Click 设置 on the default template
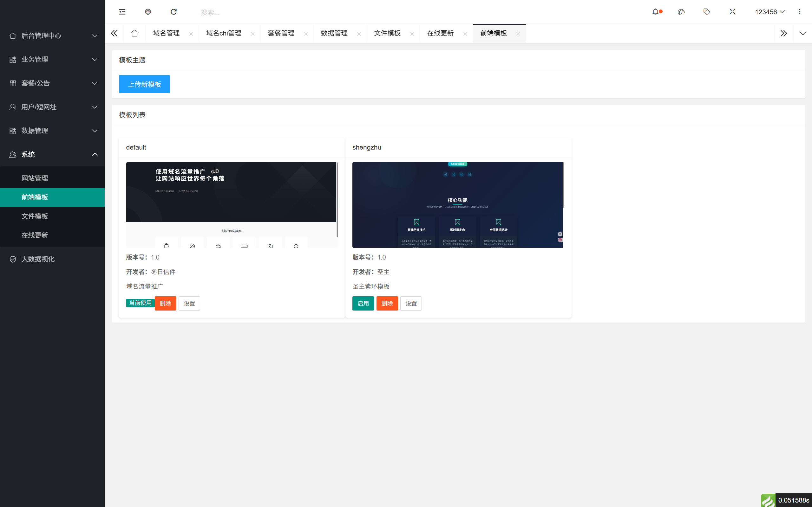The image size is (812, 507). coord(189,303)
